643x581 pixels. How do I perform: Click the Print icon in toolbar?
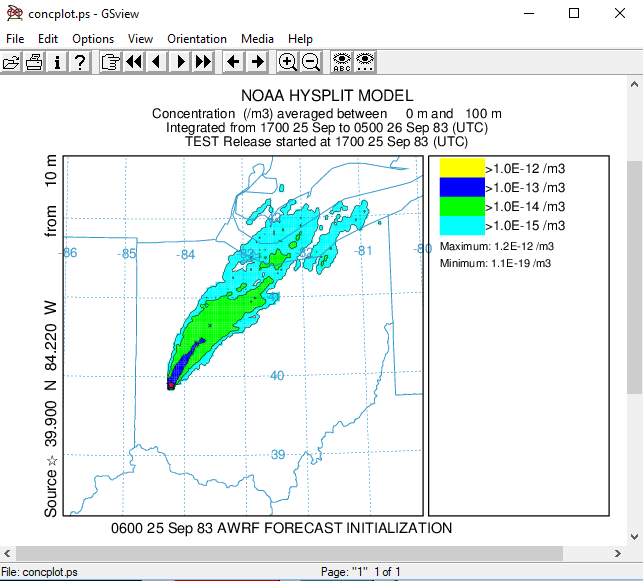34,62
